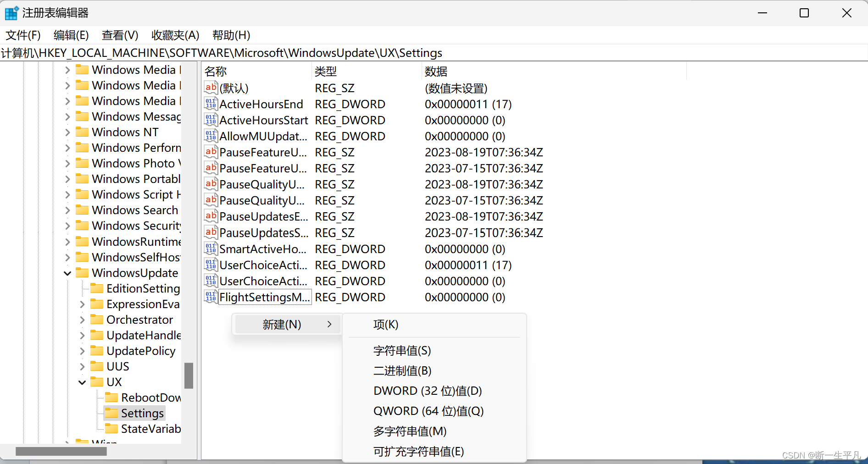This screenshot has width=868, height=464.
Task: Click the Orchestrator folder icon
Action: 97,319
